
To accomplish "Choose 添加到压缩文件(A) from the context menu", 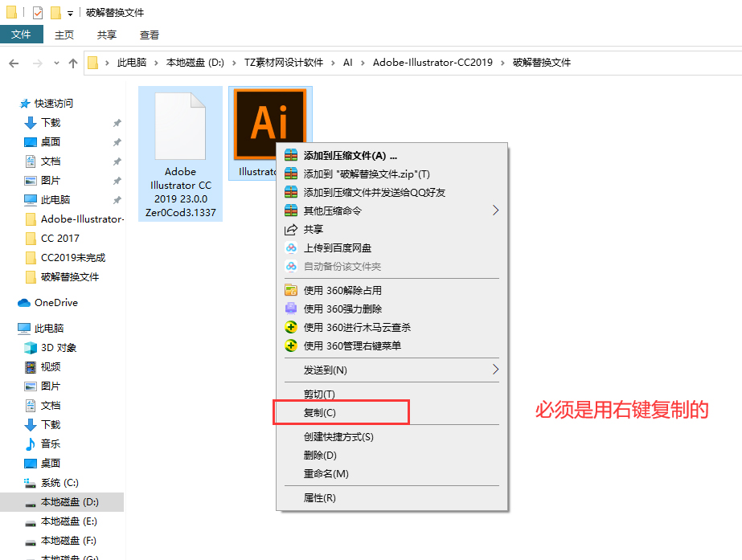I will (x=391, y=156).
